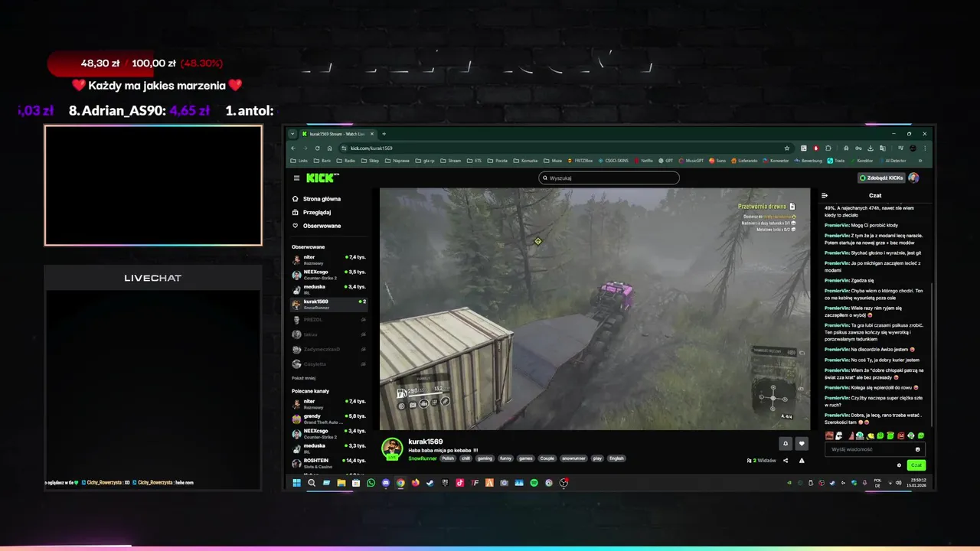
Task: Open followed channel NEEXcsgo under Obserwowane
Action: coord(328,274)
